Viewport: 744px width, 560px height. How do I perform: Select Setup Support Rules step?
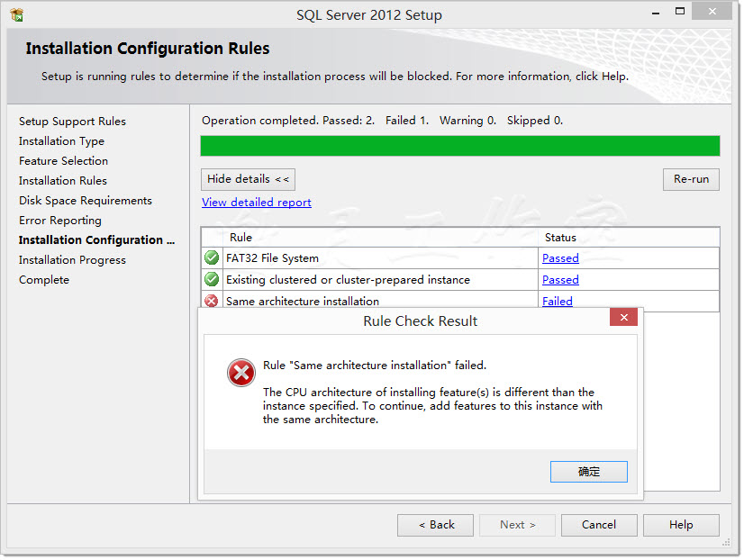pos(72,122)
